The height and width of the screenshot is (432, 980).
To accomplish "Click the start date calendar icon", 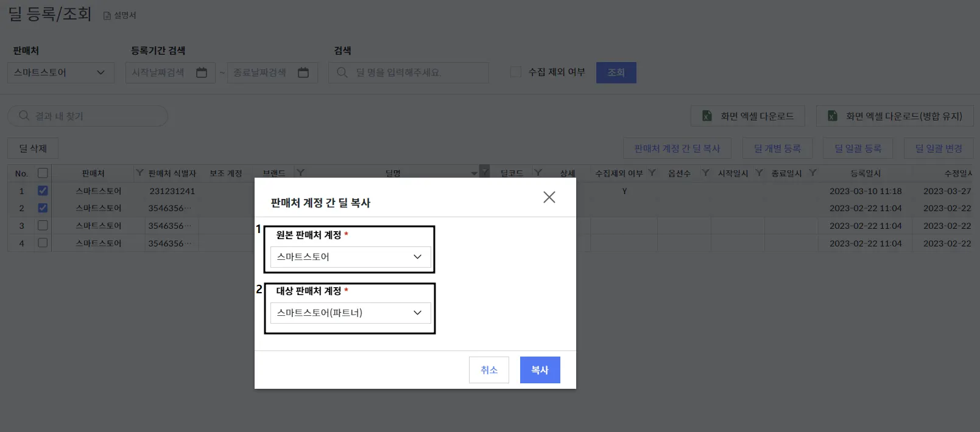I will pos(202,72).
